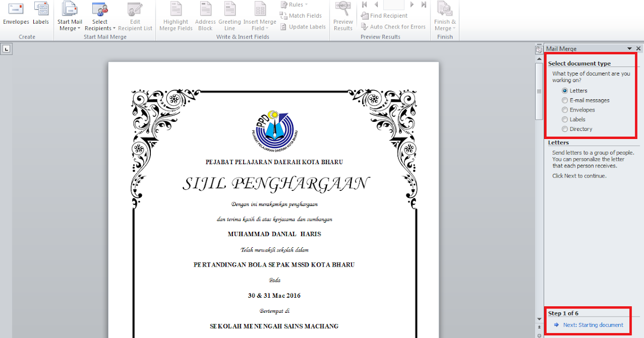The width and height of the screenshot is (644, 338).
Task: Click the View Ruler icon above the scrollbar
Action: tap(539, 49)
